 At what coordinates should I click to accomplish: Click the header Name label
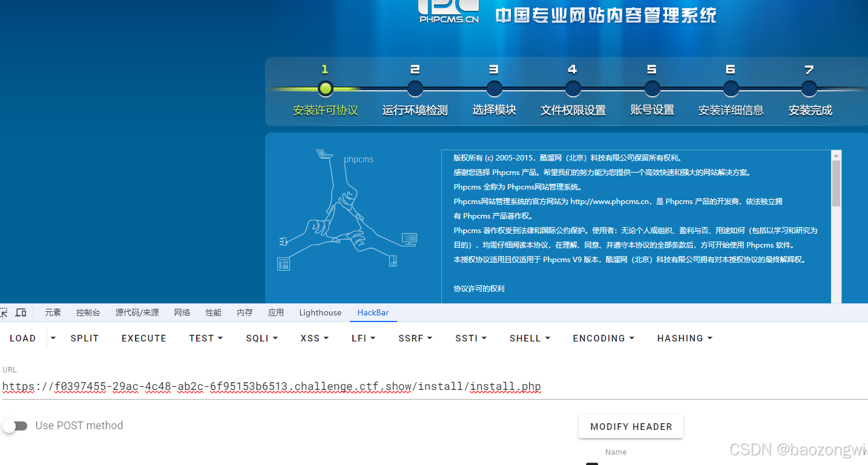pos(616,452)
